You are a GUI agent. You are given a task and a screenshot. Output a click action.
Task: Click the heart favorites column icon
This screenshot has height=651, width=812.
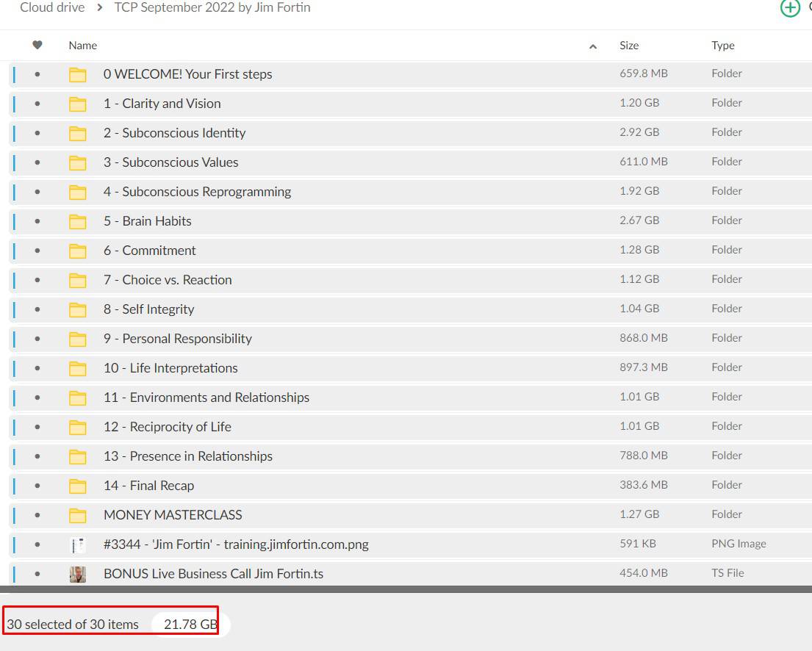click(37, 46)
